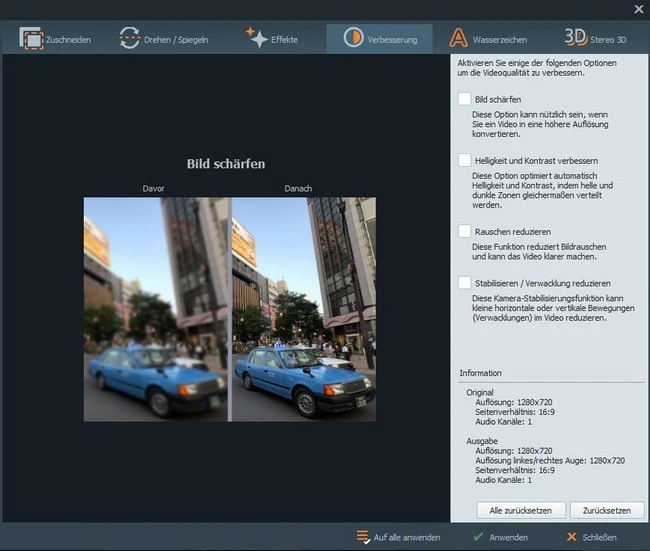The image size is (650, 551).
Task: Click the Stabilisieren description paragraph
Action: coord(553,308)
